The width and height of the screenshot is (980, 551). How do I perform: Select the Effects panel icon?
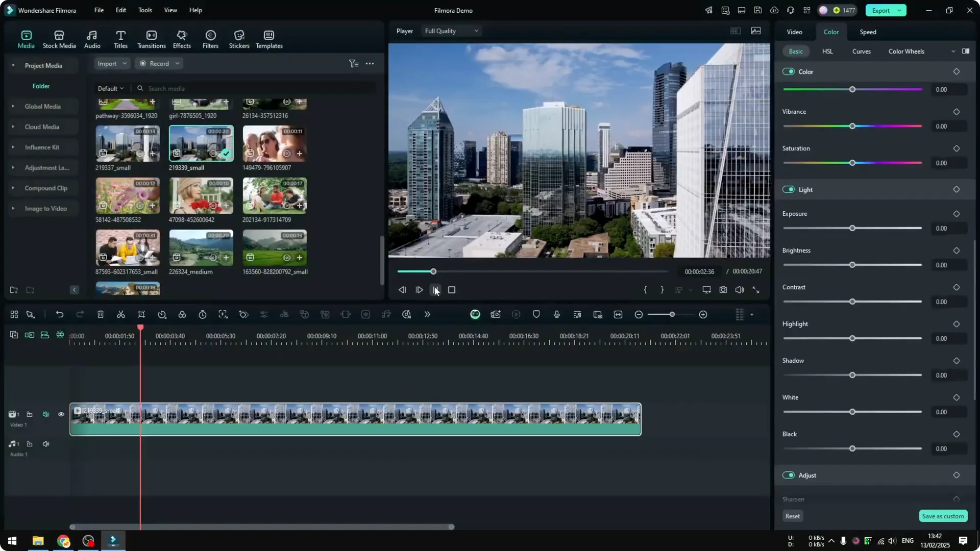(182, 39)
